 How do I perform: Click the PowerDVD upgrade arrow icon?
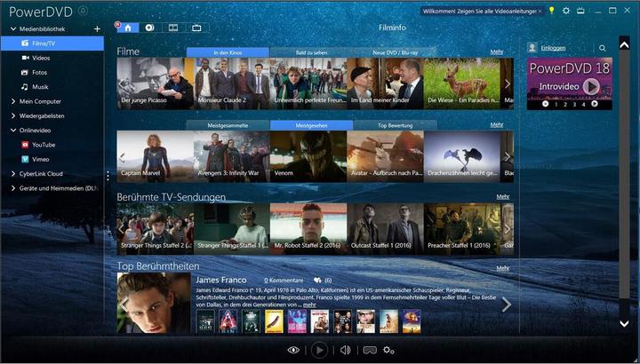coord(83,11)
